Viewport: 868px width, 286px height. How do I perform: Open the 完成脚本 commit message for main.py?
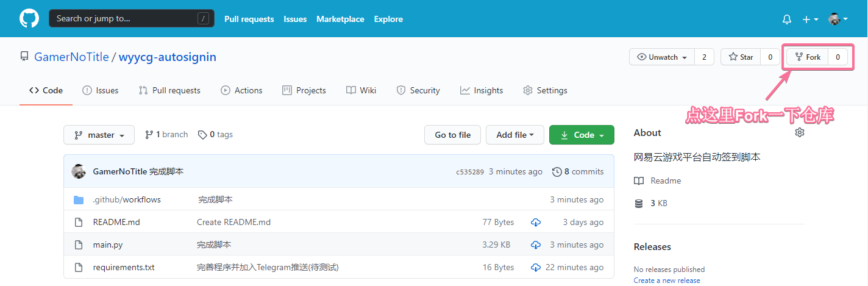[214, 245]
